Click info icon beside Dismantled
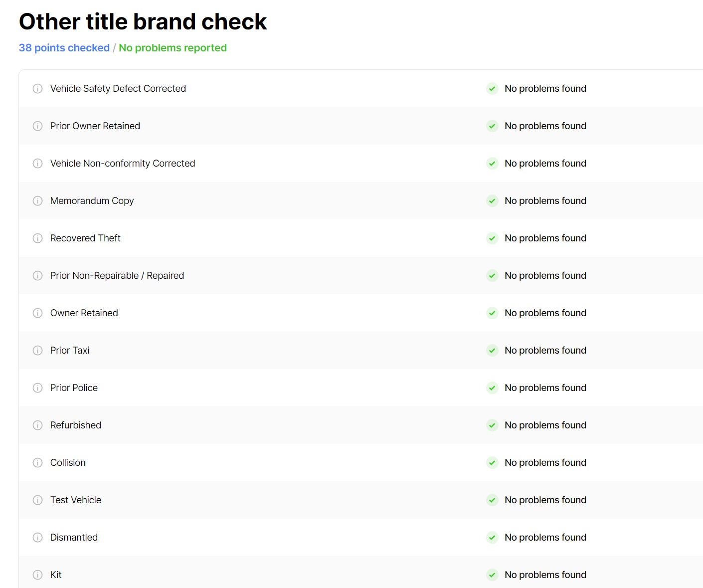Screen dimensions: 703x588 [x=37, y=538]
